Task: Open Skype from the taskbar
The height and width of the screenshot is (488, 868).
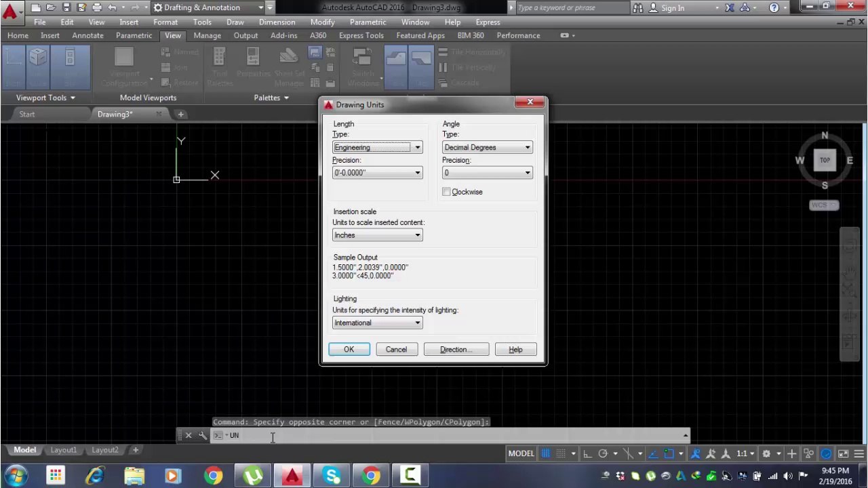Action: click(332, 476)
